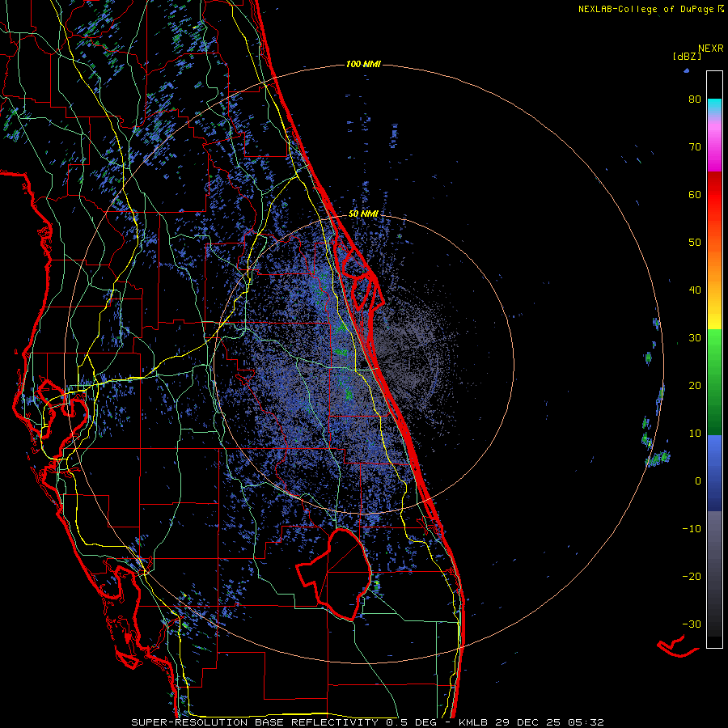Click the 50 NMI range ring label
The height and width of the screenshot is (728, 728).
coord(363,214)
